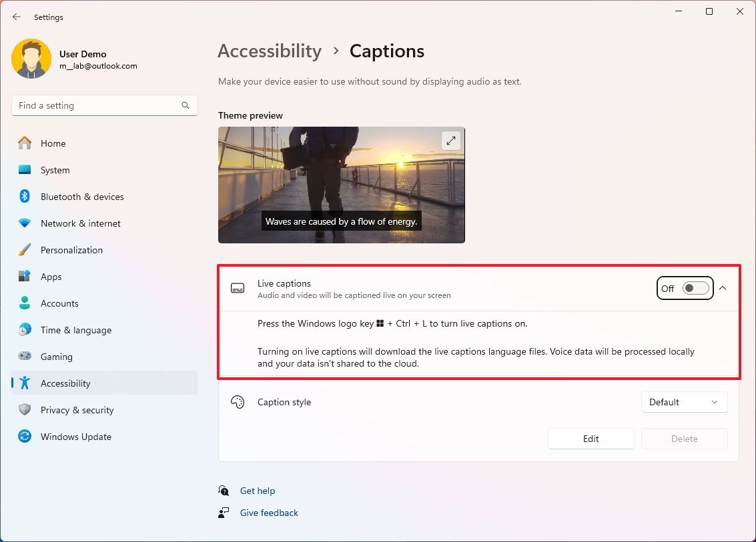Click the Find a setting search box
Image resolution: width=756 pixels, height=542 pixels.
click(x=105, y=105)
